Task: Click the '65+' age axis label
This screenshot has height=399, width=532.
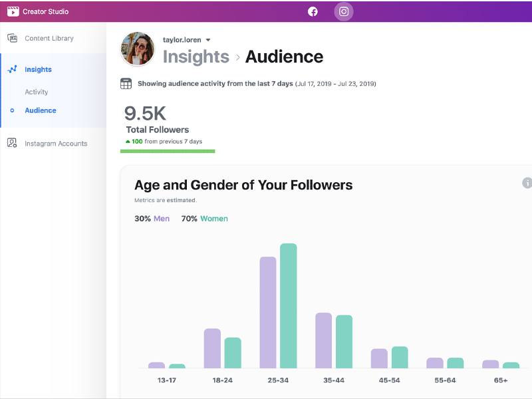Action: [x=501, y=380]
